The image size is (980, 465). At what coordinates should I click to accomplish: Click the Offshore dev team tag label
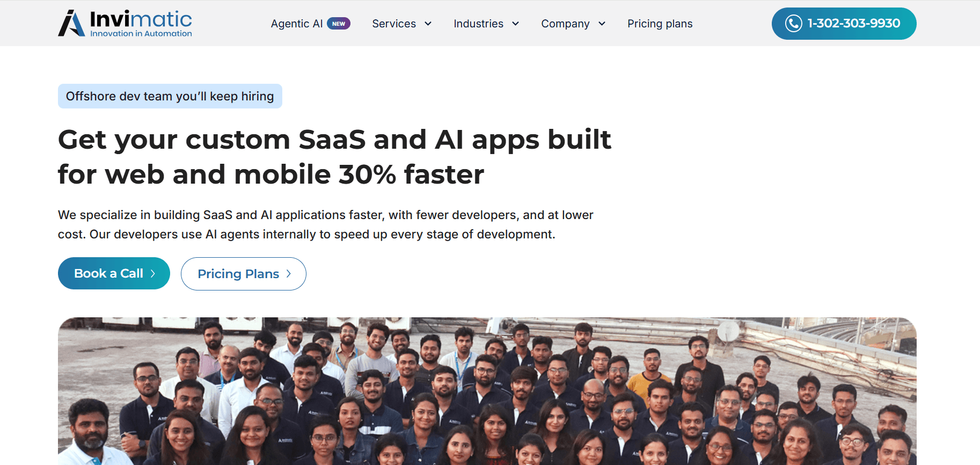point(170,96)
